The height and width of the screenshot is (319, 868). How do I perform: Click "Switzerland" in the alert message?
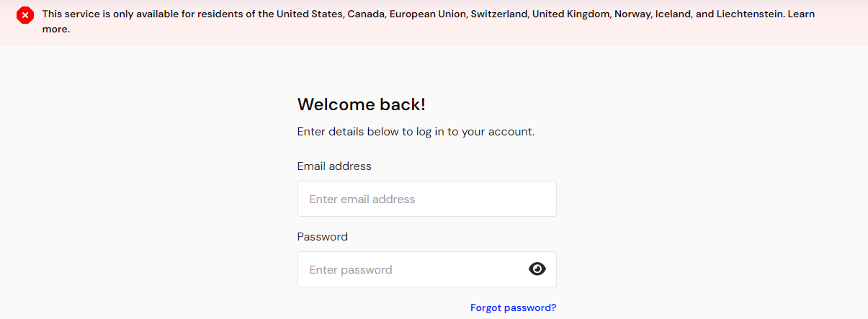(498, 14)
